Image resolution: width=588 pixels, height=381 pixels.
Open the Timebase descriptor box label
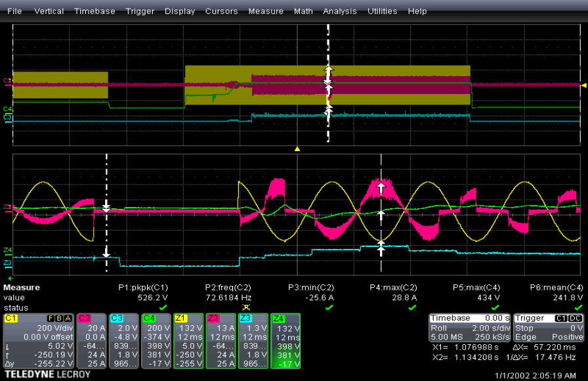(x=450, y=318)
